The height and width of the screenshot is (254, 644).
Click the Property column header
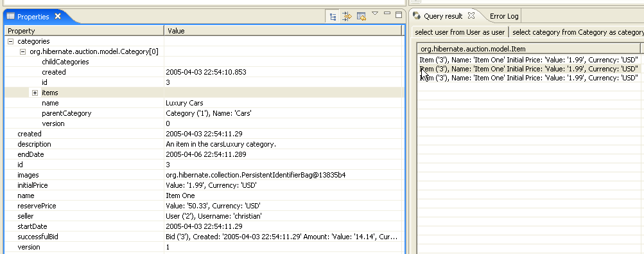[84, 31]
